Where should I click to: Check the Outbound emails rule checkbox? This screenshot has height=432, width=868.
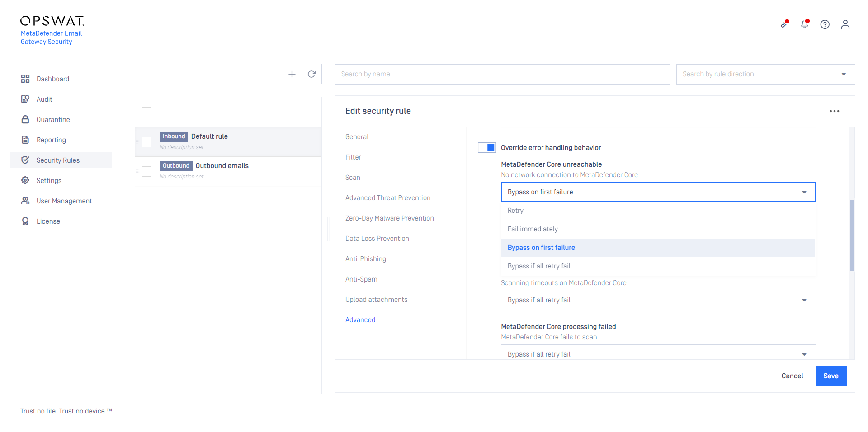click(146, 171)
